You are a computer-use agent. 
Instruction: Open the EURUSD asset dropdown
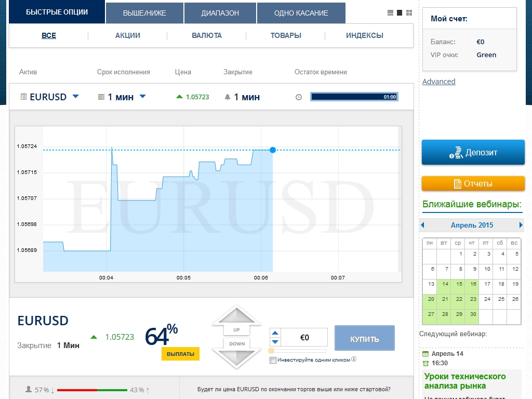click(x=75, y=97)
